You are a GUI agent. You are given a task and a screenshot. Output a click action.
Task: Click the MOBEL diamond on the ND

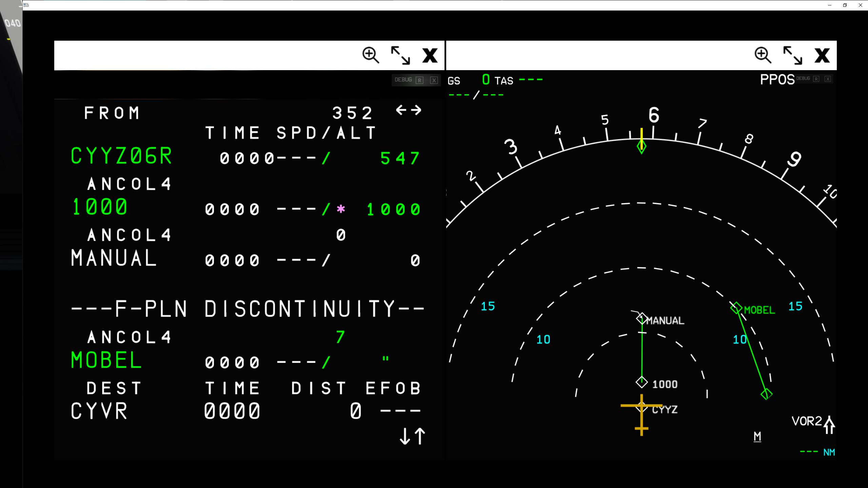[x=736, y=308]
